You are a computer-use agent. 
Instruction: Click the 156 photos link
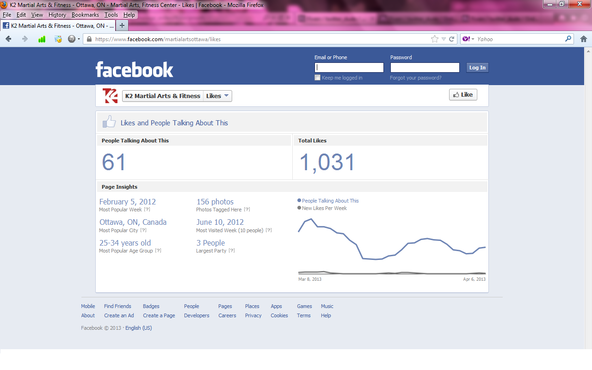pyautogui.click(x=215, y=202)
